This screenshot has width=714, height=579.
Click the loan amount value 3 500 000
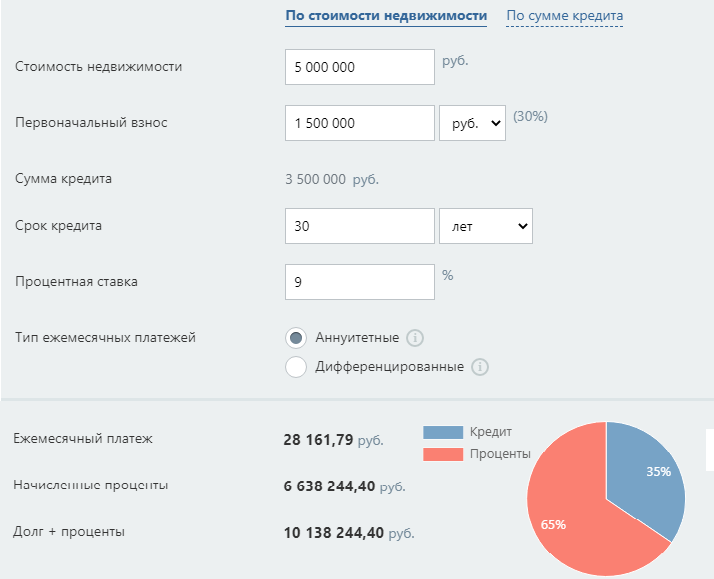316,180
